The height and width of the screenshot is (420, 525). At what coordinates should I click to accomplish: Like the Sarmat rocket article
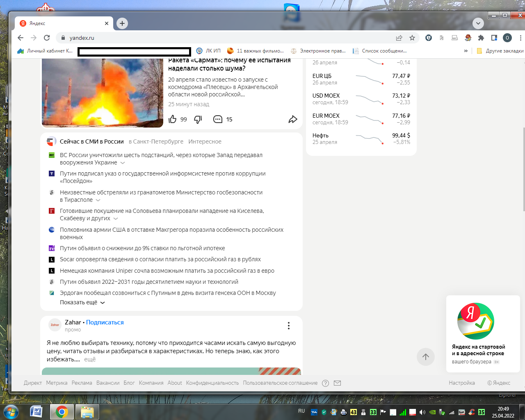click(173, 119)
